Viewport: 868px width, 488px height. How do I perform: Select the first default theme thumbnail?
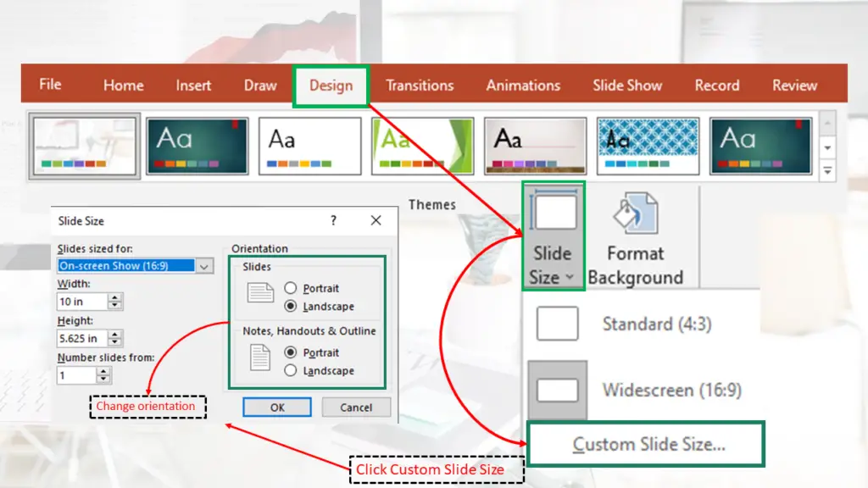click(82, 145)
